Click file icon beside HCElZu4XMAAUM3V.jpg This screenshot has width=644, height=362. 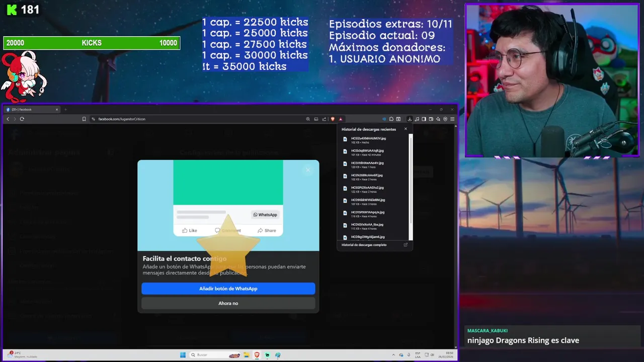click(345, 140)
